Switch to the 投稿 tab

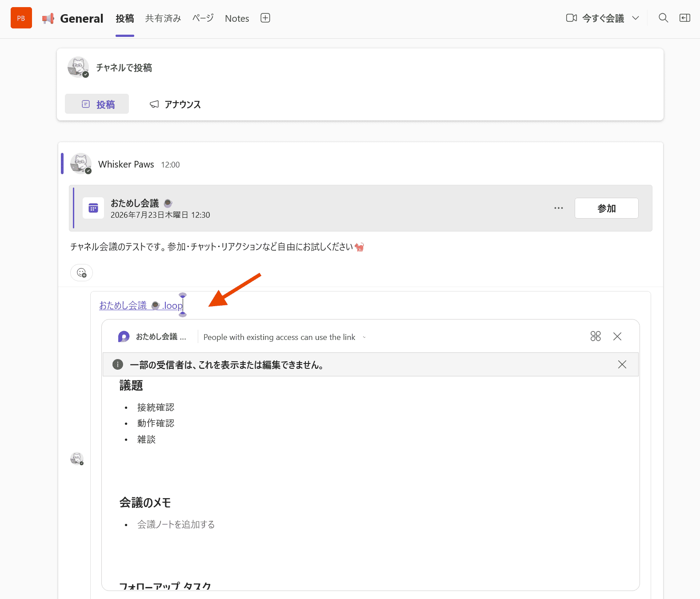click(125, 18)
